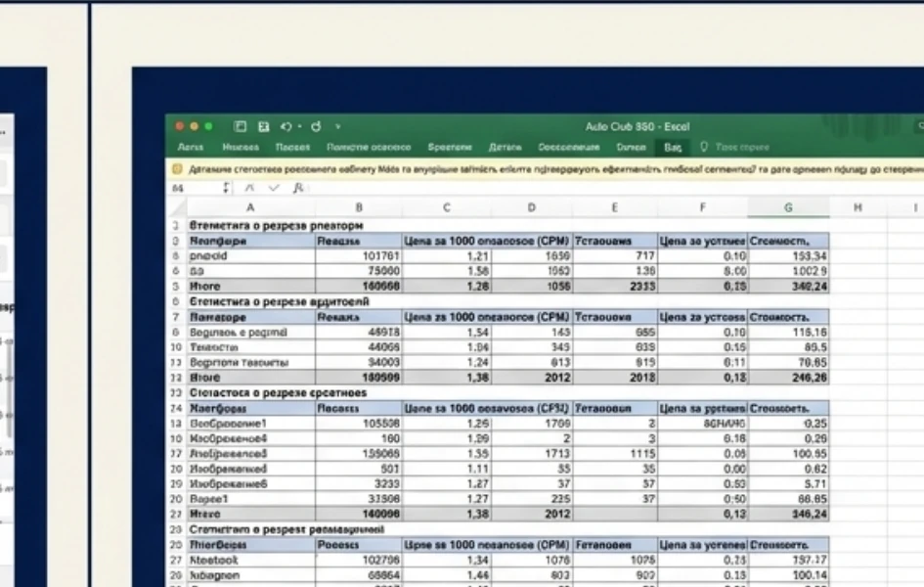This screenshot has height=587, width=924.
Task: Select column E header
Action: (x=615, y=207)
